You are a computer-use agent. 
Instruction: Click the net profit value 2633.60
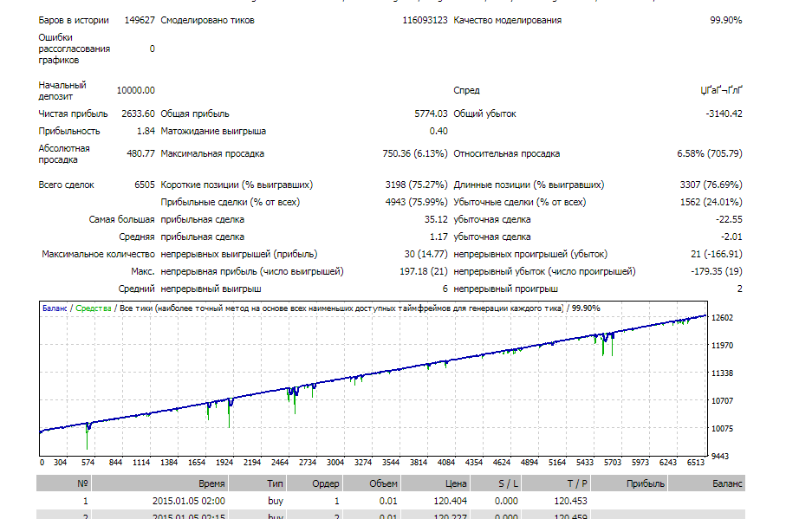coord(138,114)
